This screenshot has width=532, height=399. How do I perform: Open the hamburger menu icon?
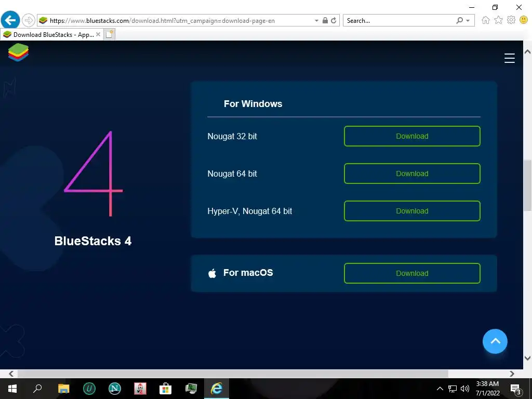point(509,58)
